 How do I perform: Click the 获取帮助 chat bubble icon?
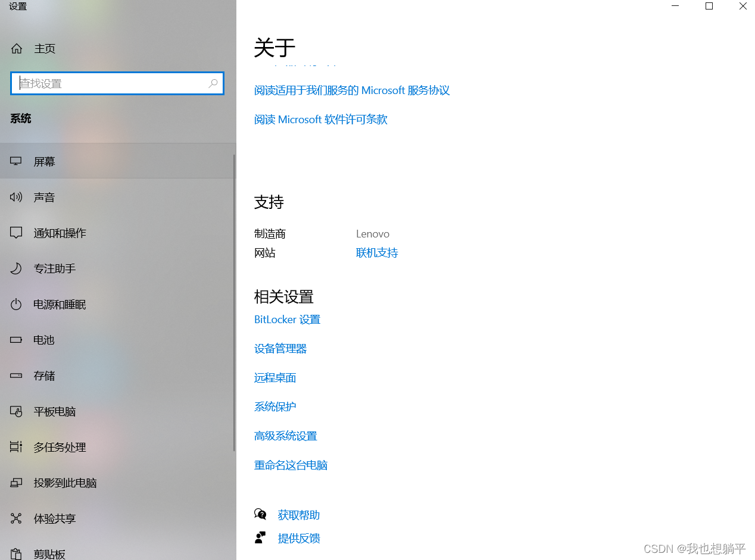click(260, 514)
